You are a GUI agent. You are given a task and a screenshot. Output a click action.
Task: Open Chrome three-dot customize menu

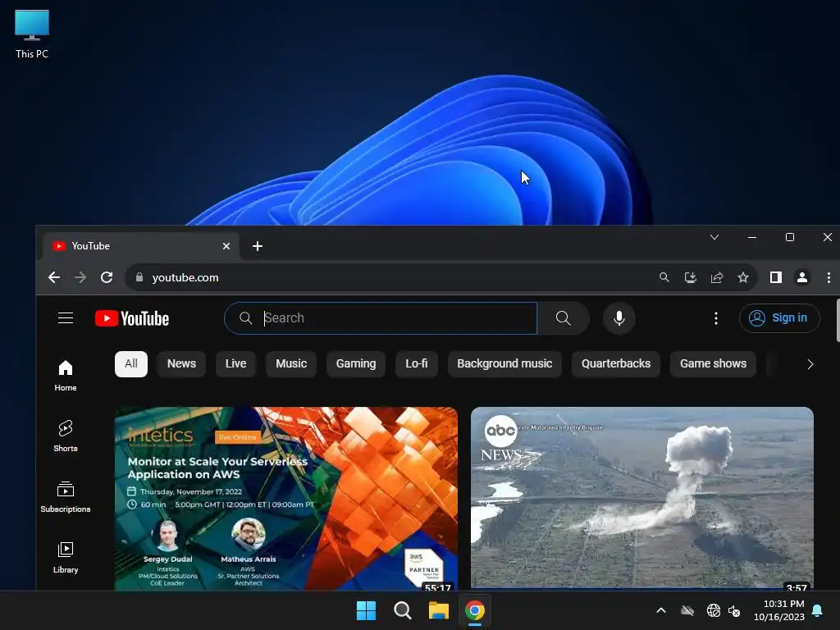tap(829, 277)
